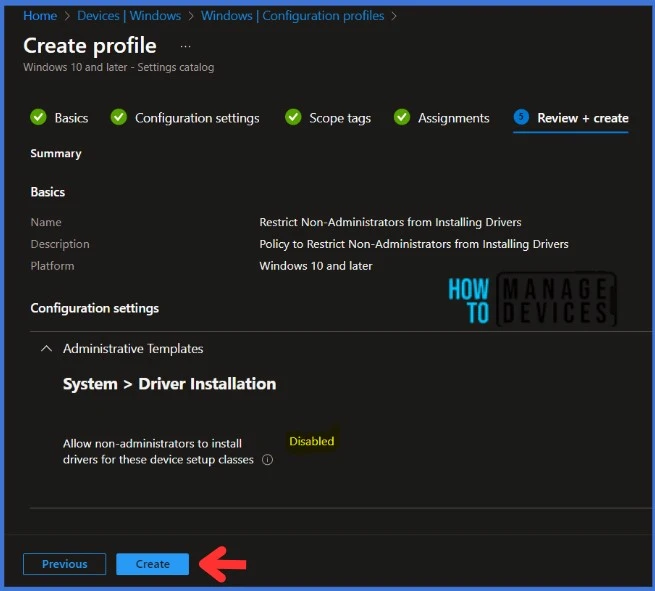Click the Disabled setting value
The height and width of the screenshot is (591, 655).
(312, 441)
